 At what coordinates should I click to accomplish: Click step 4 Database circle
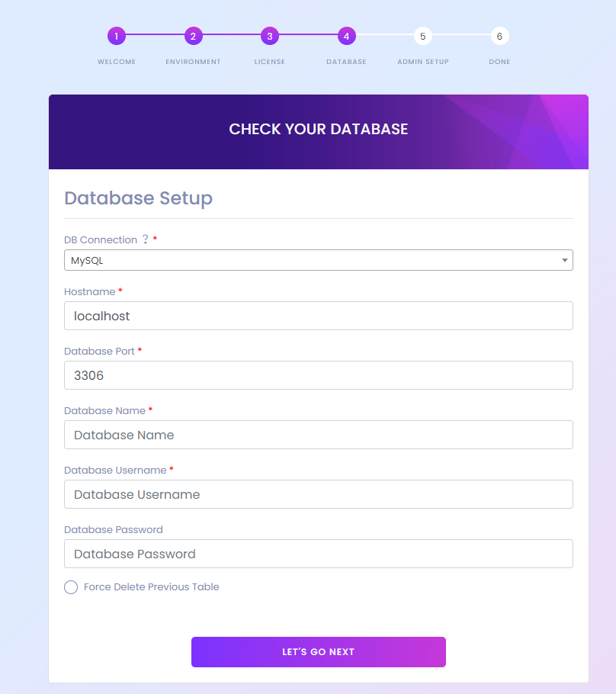pos(346,36)
